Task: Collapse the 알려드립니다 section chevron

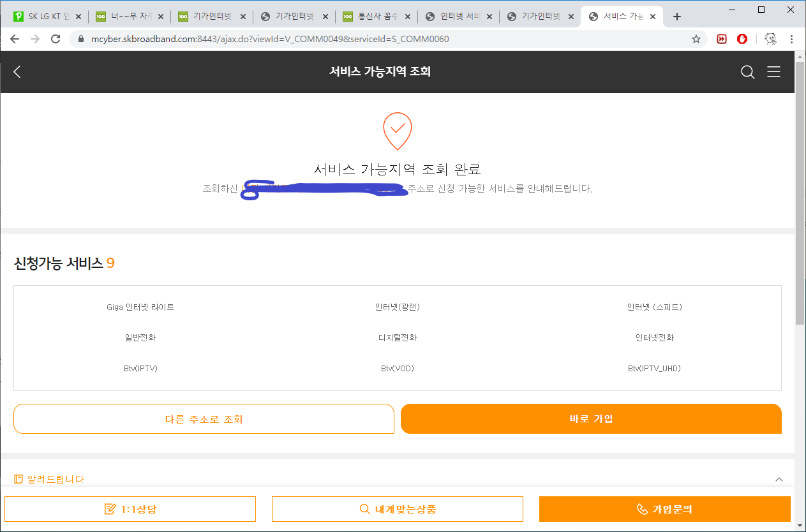Action: (778, 478)
